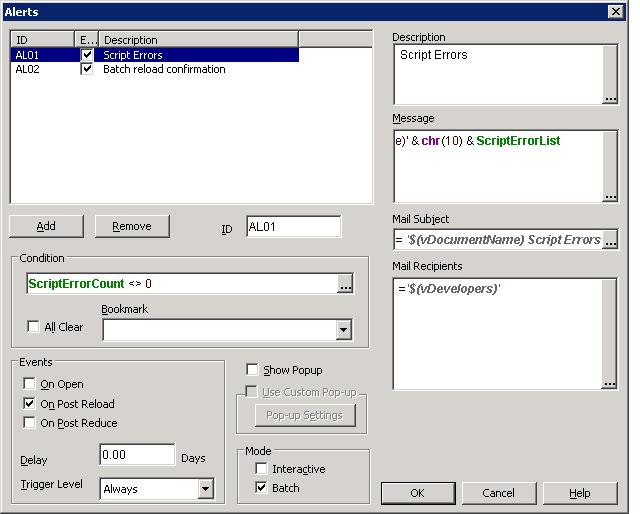
Task: Click the AL02 ID cell
Action: point(28,69)
